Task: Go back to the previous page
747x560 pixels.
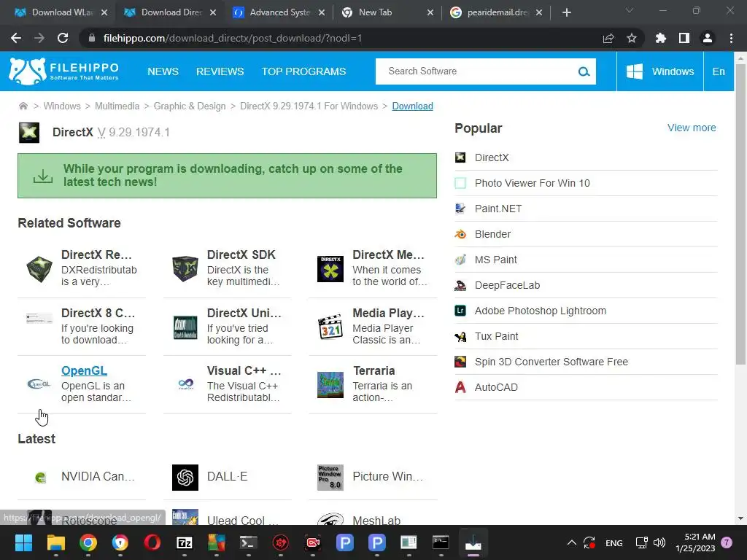Action: (x=16, y=38)
